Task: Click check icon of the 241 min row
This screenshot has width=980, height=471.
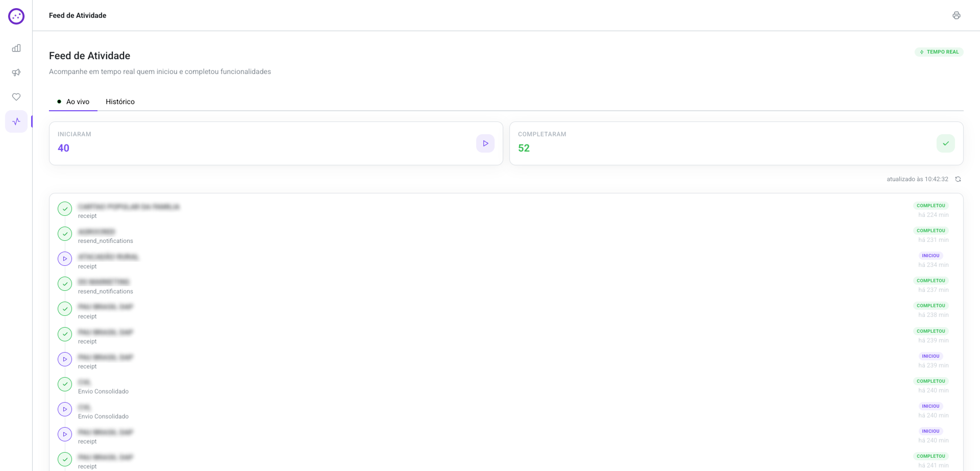Action: (x=65, y=459)
